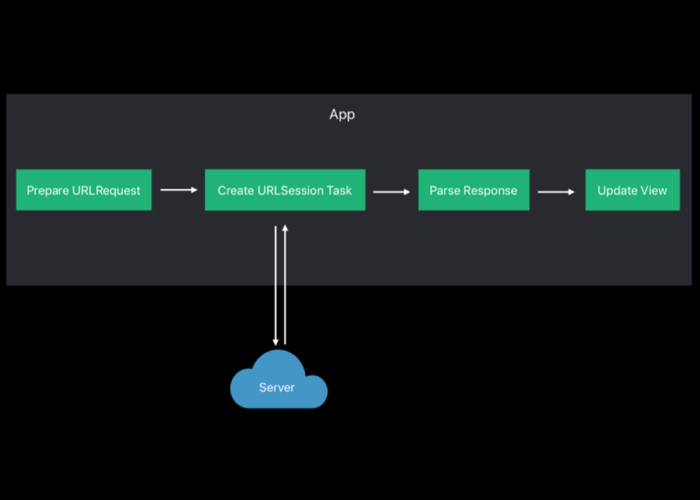Click the blue Server cloud icon
700x500 pixels.
click(279, 379)
